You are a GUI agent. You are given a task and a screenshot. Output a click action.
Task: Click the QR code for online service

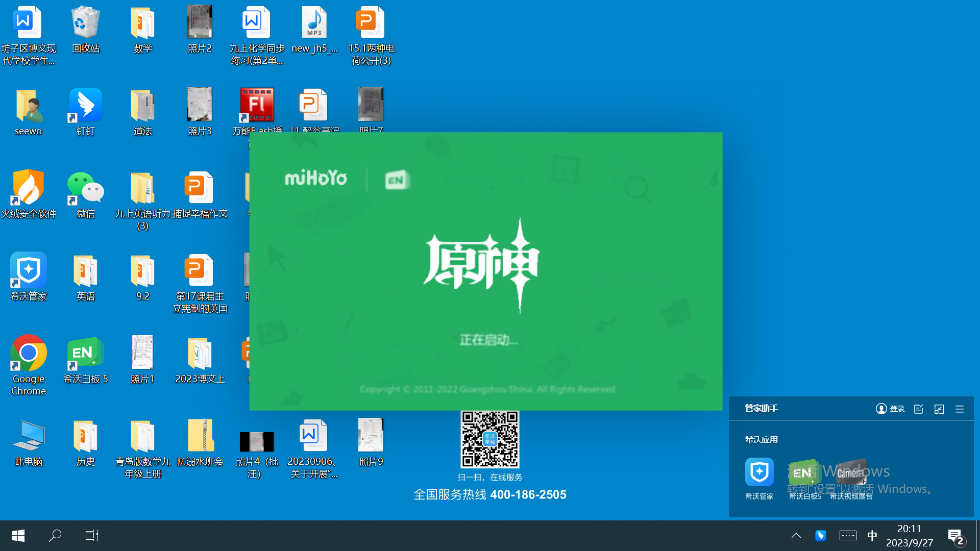tap(489, 439)
